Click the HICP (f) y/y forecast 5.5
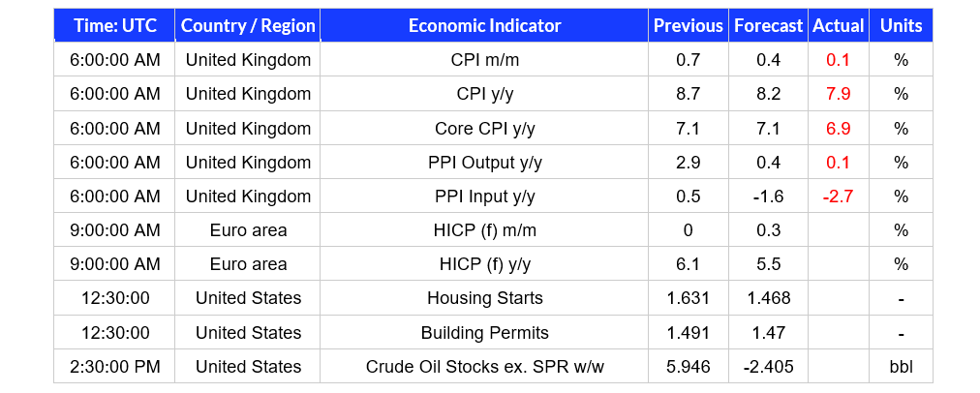Image resolution: width=980 pixels, height=393 pixels. (x=768, y=264)
